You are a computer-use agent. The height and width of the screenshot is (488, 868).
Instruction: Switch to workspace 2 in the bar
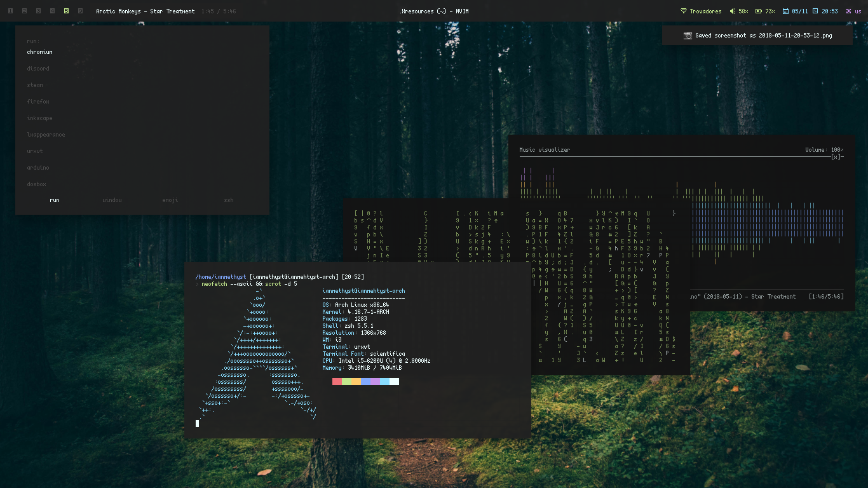24,11
